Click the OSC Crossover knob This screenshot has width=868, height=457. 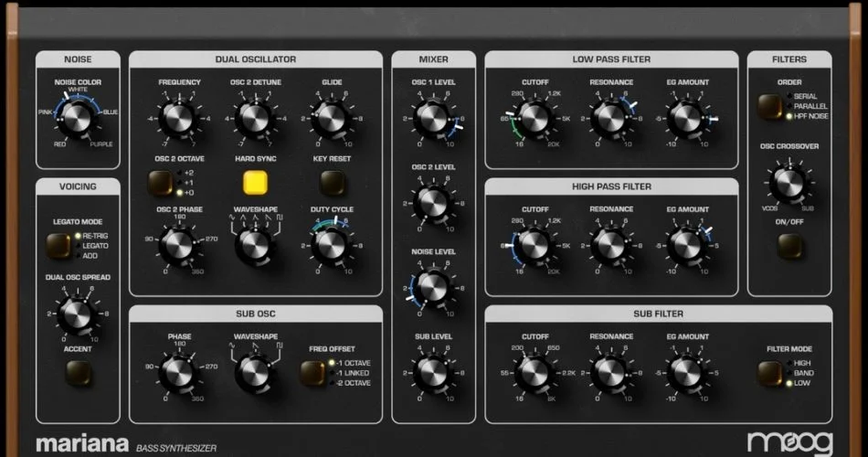coord(789,183)
